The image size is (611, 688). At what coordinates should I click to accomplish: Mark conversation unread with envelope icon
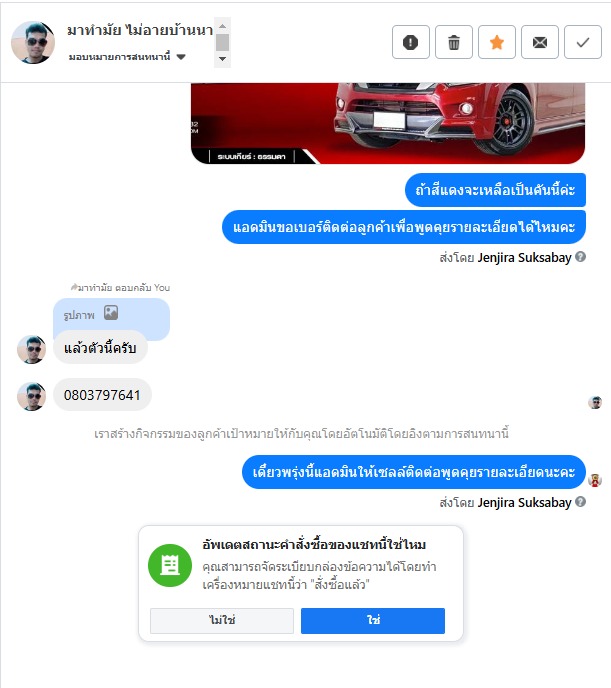pyautogui.click(x=540, y=42)
